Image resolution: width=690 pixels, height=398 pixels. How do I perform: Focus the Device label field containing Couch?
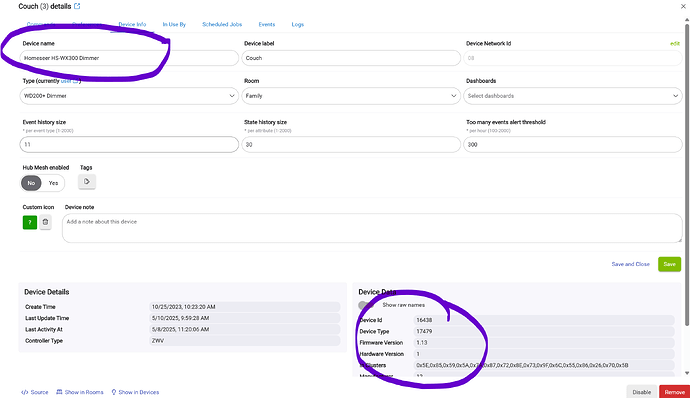click(351, 58)
